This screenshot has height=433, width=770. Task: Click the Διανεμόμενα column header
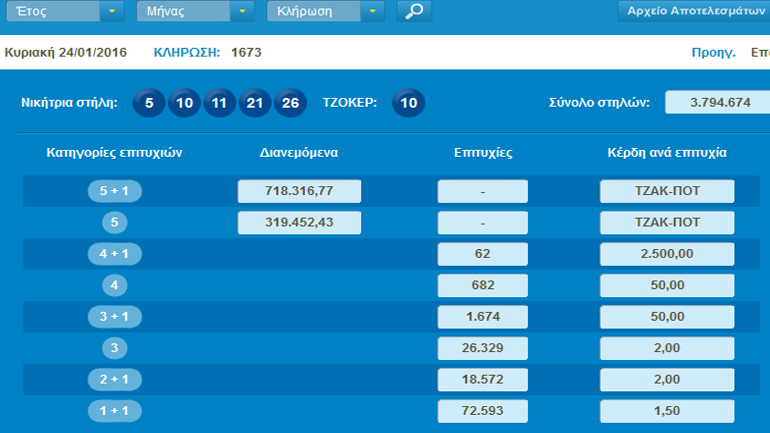click(299, 153)
